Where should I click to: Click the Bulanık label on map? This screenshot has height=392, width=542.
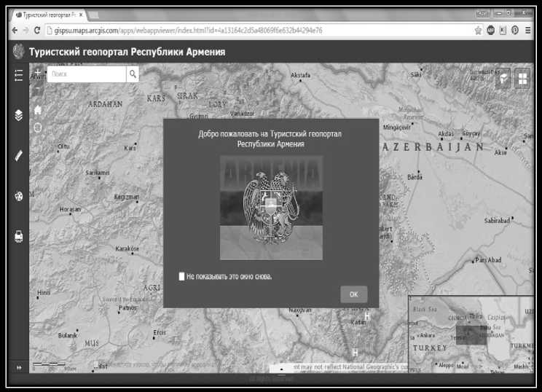click(x=68, y=335)
